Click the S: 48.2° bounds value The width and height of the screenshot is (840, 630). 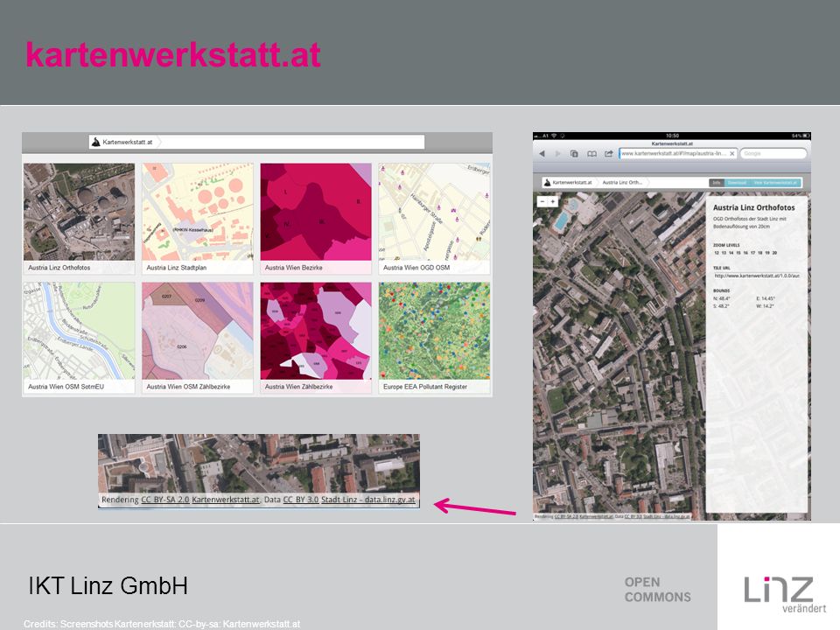click(x=722, y=306)
